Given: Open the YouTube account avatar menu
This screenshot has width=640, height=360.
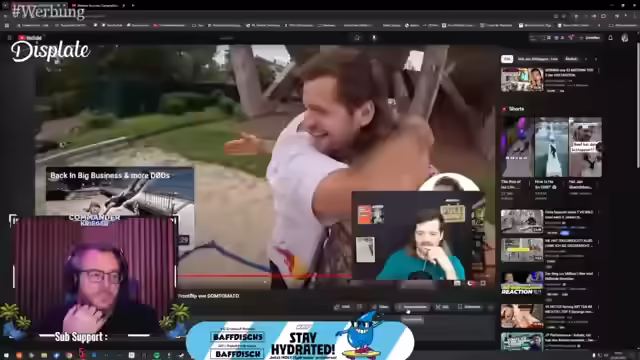Looking at the screenshot, I should (x=625, y=38).
